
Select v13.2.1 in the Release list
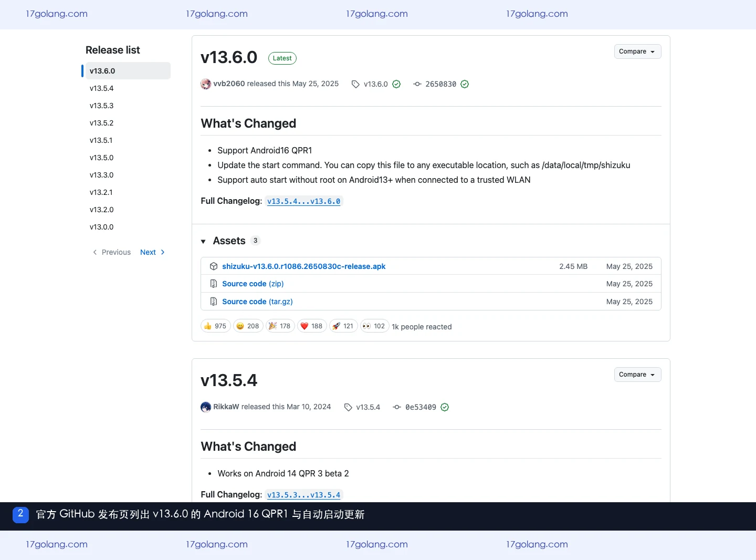pyautogui.click(x=128, y=192)
